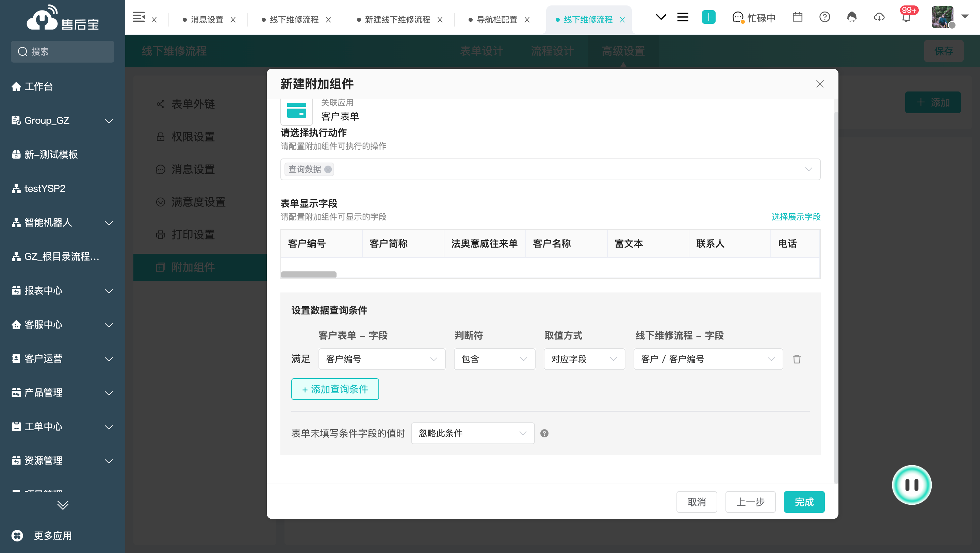Image resolution: width=980 pixels, height=553 pixels.
Task: Close the 消息设置 tab
Action: [x=233, y=20]
